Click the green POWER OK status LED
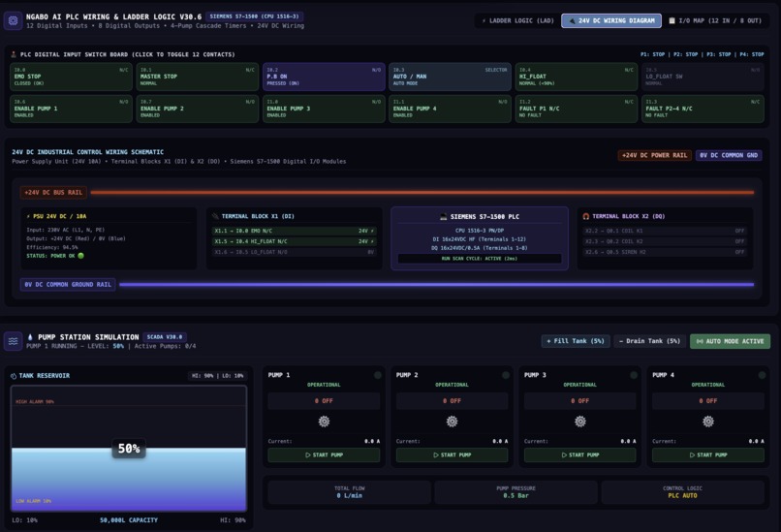This screenshot has height=532, width=781. [80, 256]
